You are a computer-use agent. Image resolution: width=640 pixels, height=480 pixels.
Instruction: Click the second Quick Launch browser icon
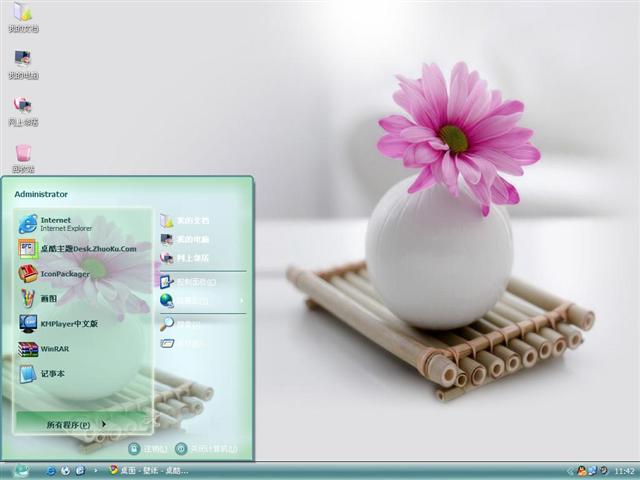(x=65, y=471)
